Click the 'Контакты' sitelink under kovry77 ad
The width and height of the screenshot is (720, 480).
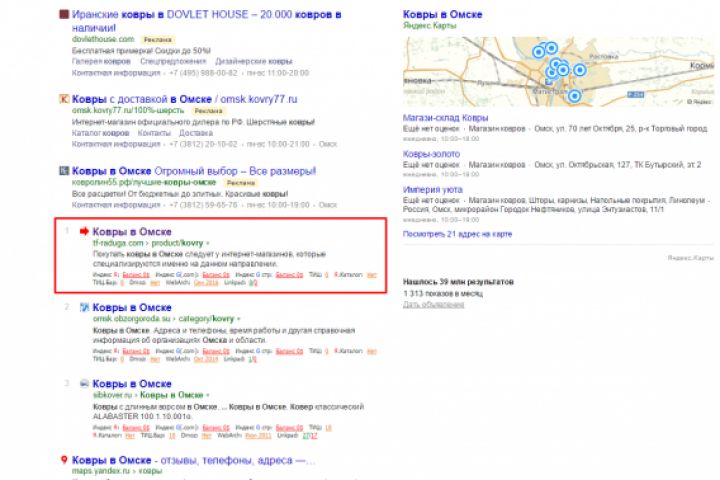pos(154,133)
